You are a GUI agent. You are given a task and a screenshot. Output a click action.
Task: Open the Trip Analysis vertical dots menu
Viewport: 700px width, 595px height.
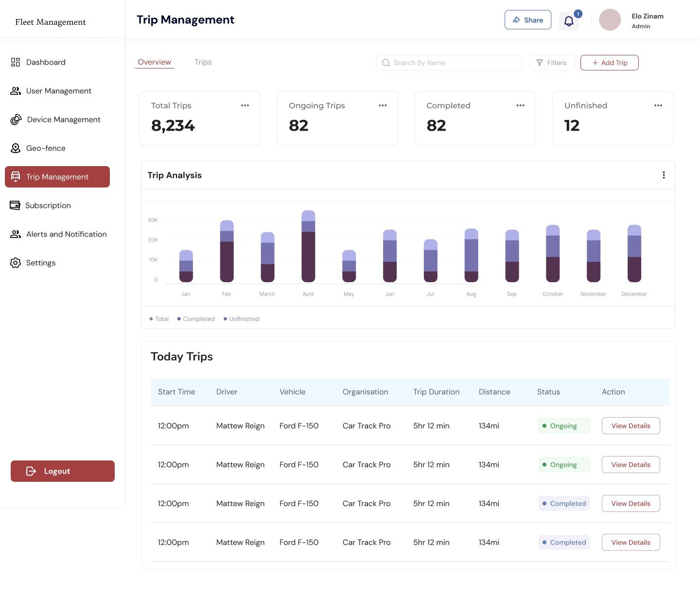664,175
